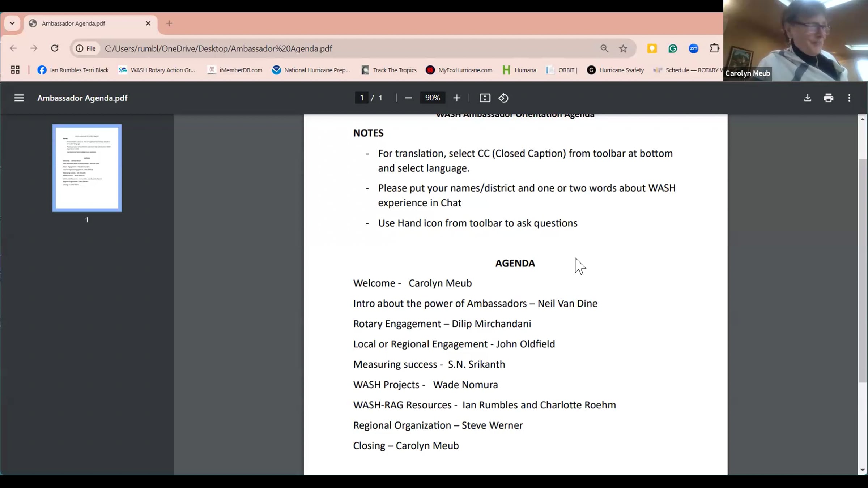Click "Measuring success - S.N. Srikanth" line
This screenshot has height=488, width=868.
[x=429, y=364]
